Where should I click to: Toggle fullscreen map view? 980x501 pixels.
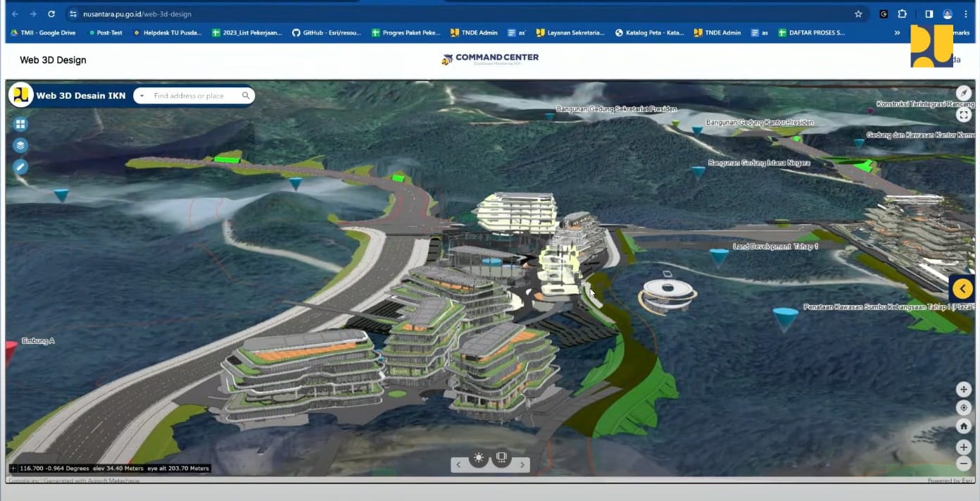(x=963, y=115)
